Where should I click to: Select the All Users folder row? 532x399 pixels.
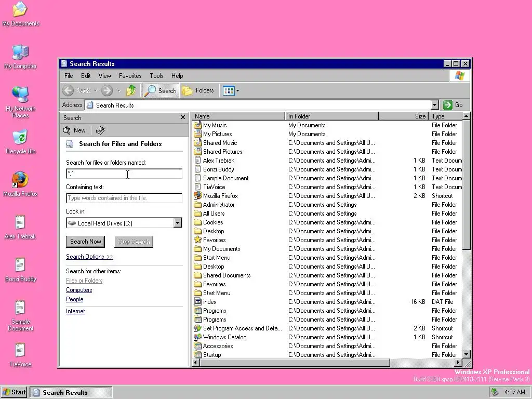[x=327, y=214]
